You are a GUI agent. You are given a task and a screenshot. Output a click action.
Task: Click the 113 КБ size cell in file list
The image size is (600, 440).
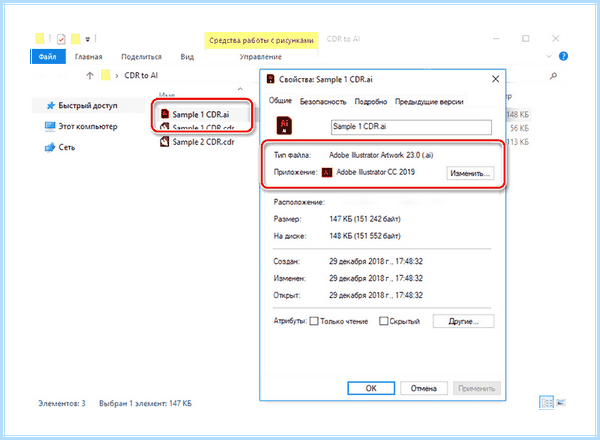[518, 142]
